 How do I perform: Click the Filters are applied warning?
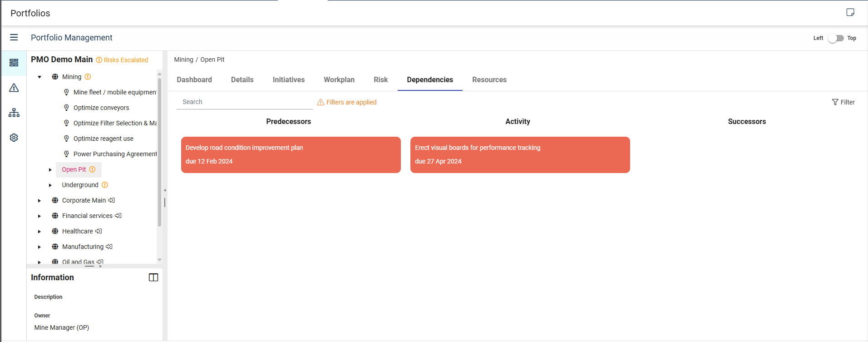(x=347, y=102)
